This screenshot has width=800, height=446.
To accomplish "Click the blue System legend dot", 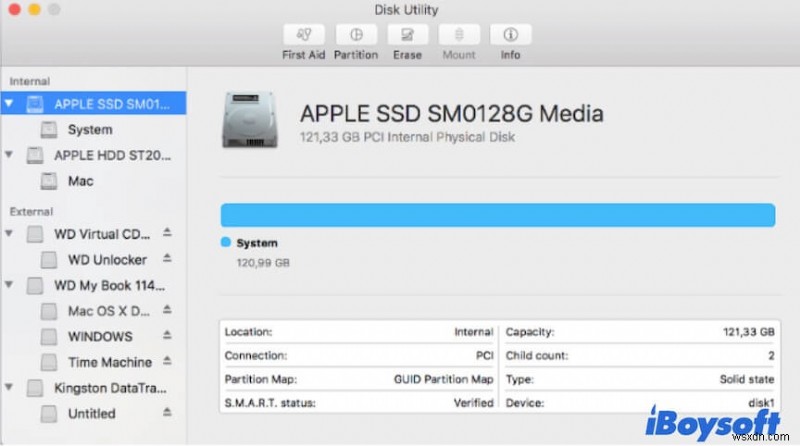I will click(x=226, y=242).
